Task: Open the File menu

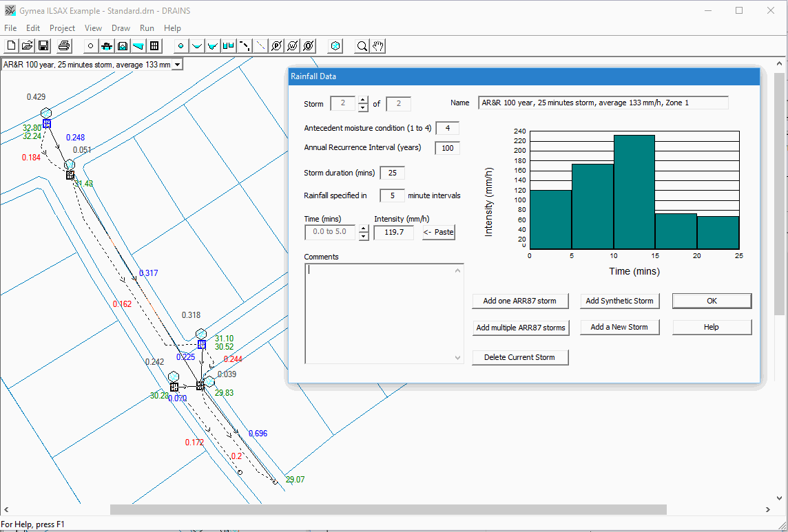Action: (x=10, y=28)
